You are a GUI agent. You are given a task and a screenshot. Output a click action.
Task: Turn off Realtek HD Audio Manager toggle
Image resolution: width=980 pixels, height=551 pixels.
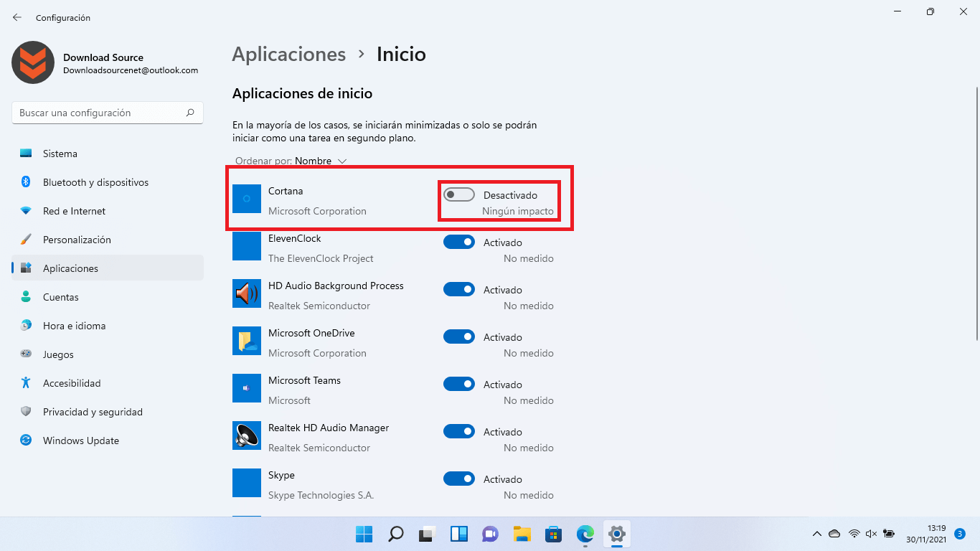pos(459,431)
